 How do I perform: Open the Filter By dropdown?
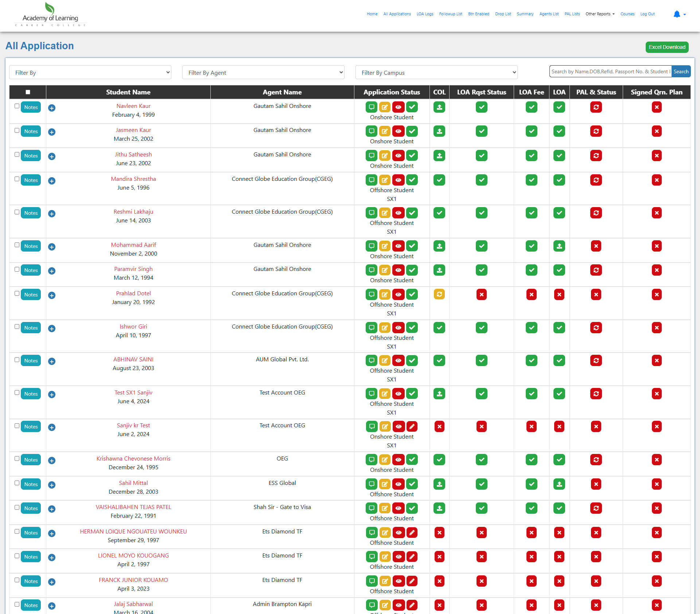pos(90,73)
